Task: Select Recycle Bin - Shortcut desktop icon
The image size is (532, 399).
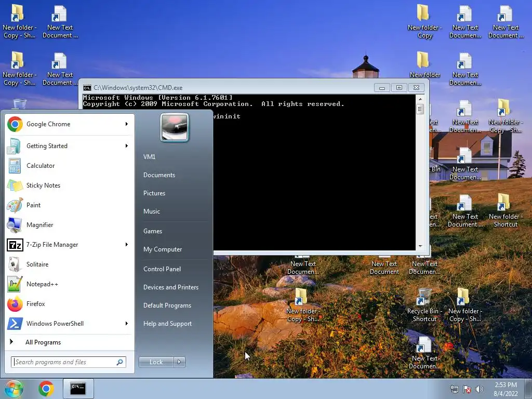Action: point(424,304)
